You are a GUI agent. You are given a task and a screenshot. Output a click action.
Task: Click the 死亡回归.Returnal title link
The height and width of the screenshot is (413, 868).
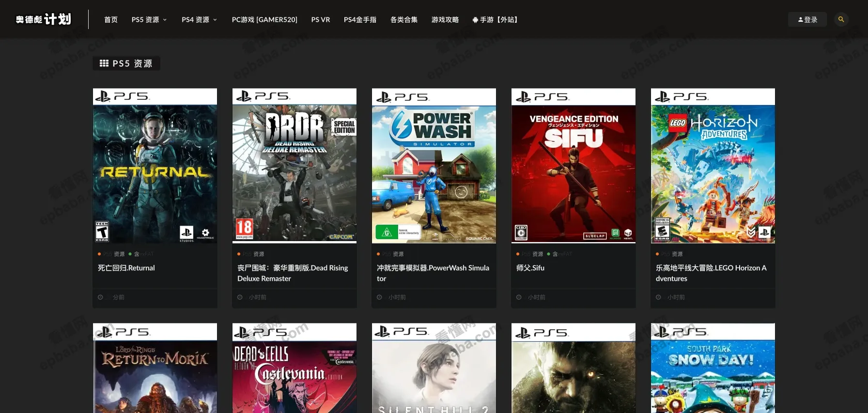click(x=126, y=268)
